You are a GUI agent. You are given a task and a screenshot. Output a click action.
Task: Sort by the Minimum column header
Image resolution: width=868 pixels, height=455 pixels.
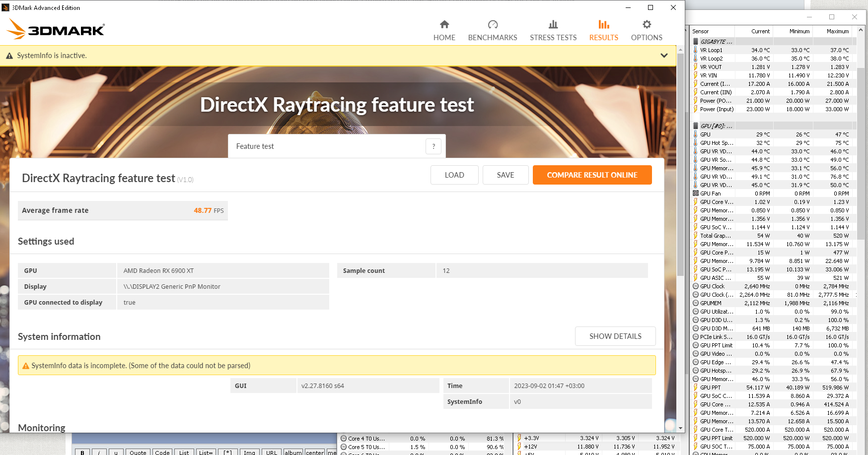point(793,31)
